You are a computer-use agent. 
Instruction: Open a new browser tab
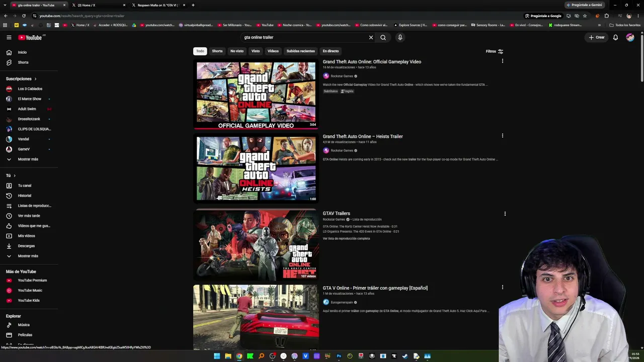tap(193, 5)
